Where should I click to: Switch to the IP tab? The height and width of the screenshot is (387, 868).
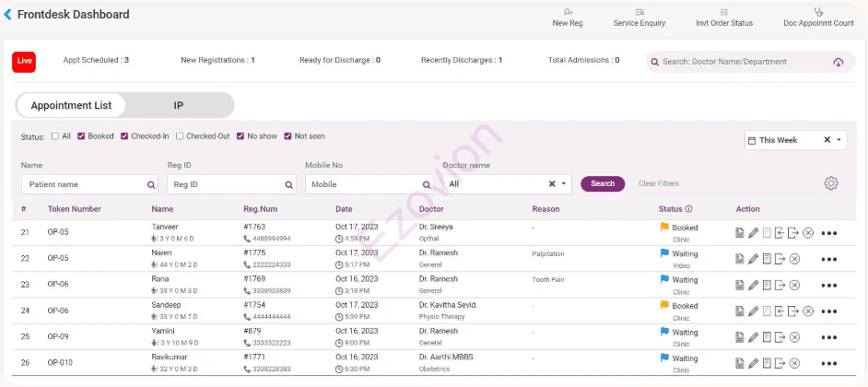click(179, 105)
